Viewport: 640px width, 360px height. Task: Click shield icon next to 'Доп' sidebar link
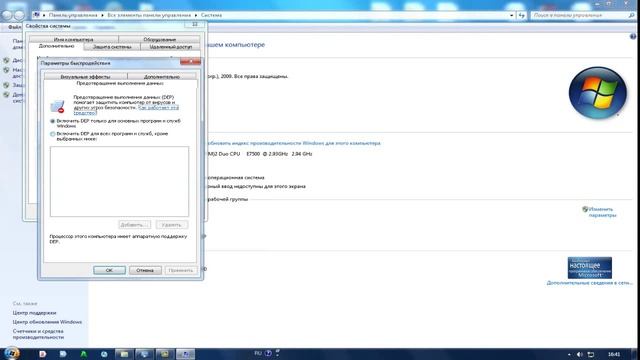(6, 95)
